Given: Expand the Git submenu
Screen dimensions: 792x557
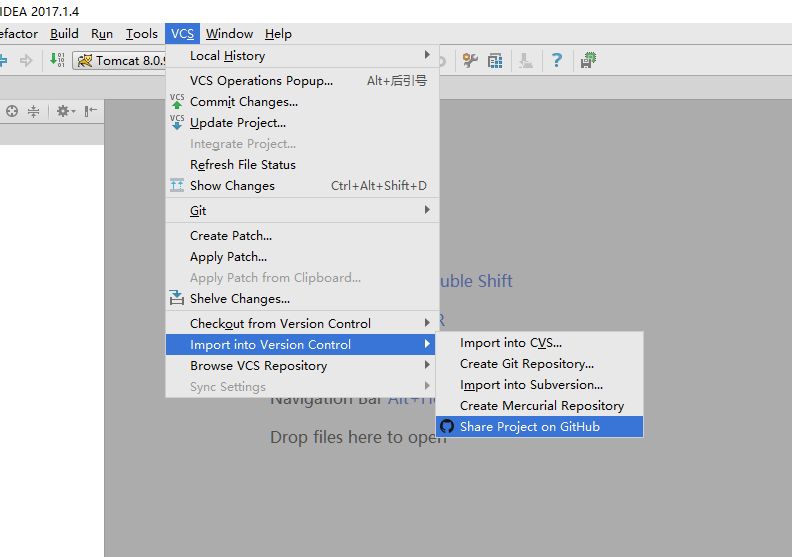Looking at the screenshot, I should point(302,210).
